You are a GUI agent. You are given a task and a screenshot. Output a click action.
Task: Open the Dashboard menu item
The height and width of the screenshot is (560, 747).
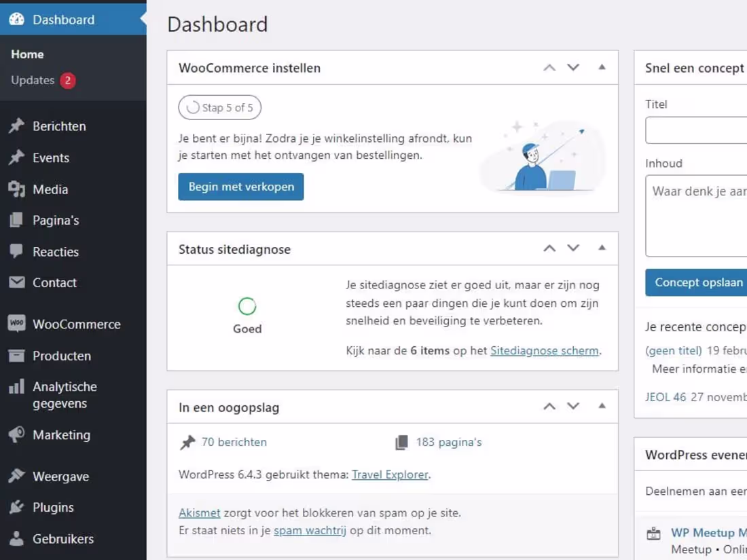coord(73,20)
